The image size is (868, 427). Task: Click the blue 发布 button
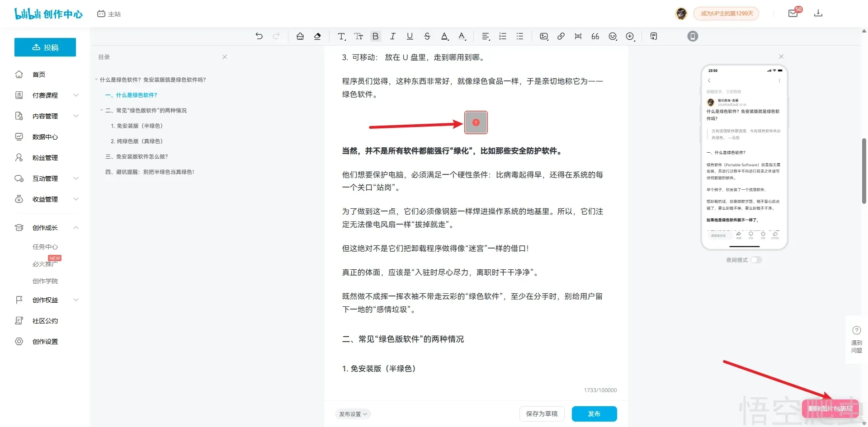[x=594, y=414]
